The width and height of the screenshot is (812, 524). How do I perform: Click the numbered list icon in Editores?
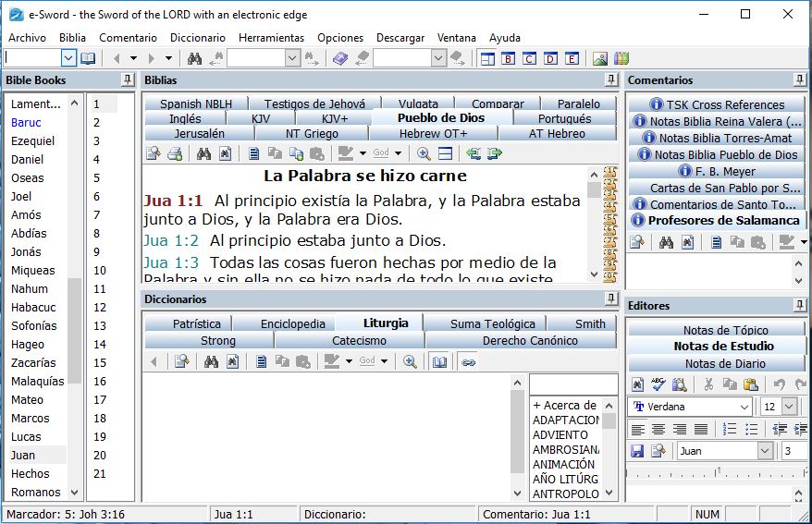(729, 429)
